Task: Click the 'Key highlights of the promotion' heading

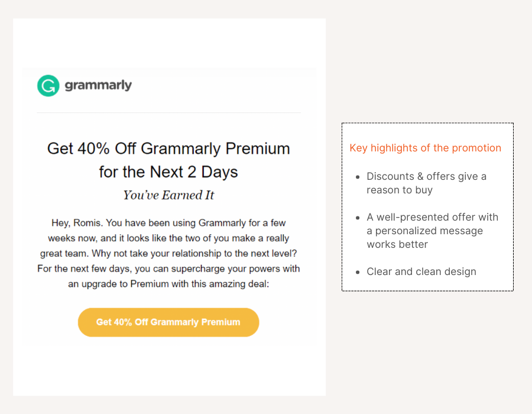Action: pyautogui.click(x=425, y=148)
